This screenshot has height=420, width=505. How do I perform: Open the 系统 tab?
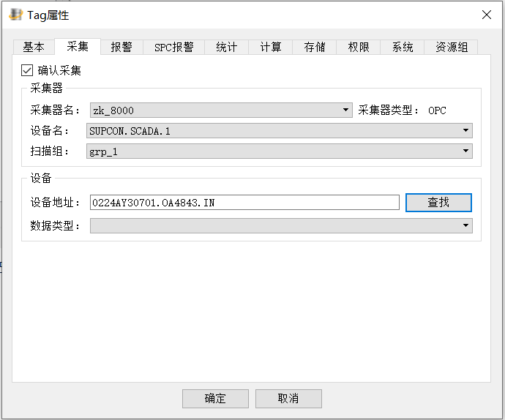(x=403, y=48)
